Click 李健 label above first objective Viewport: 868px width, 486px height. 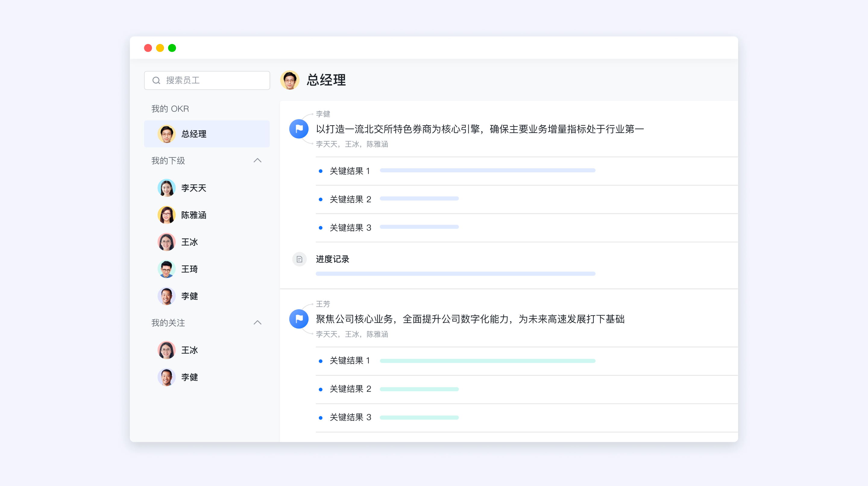click(323, 114)
